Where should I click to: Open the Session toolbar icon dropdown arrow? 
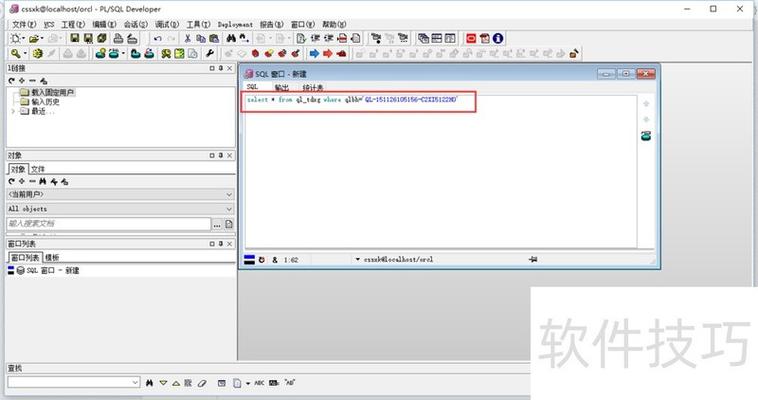tap(123, 53)
